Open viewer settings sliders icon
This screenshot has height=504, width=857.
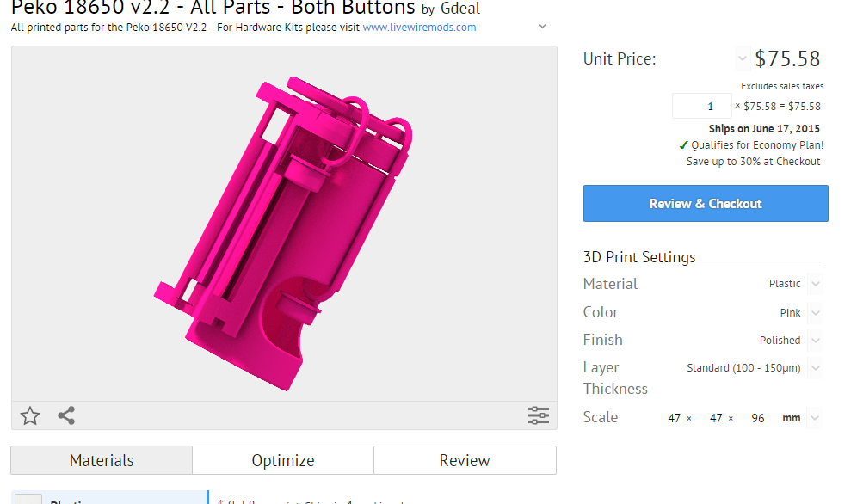click(x=538, y=416)
